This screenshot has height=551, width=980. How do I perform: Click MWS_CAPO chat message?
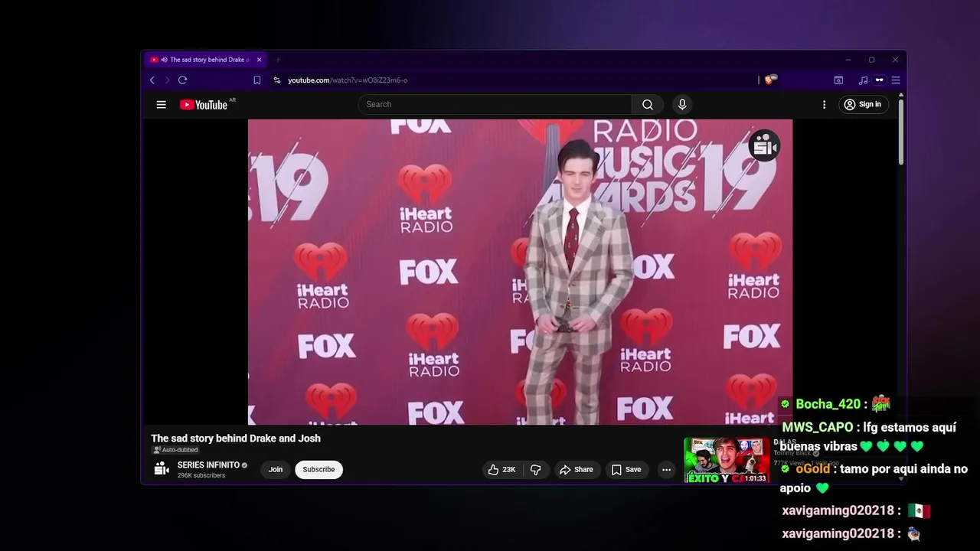[x=869, y=436]
